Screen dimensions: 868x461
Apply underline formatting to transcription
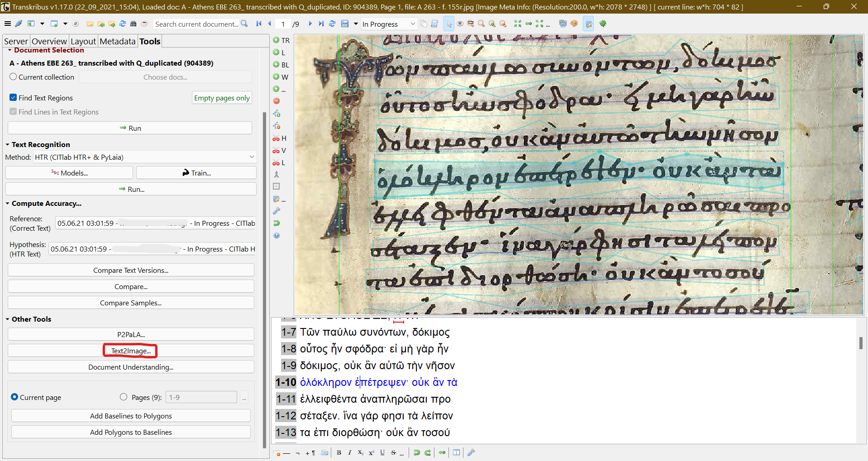[382, 452]
